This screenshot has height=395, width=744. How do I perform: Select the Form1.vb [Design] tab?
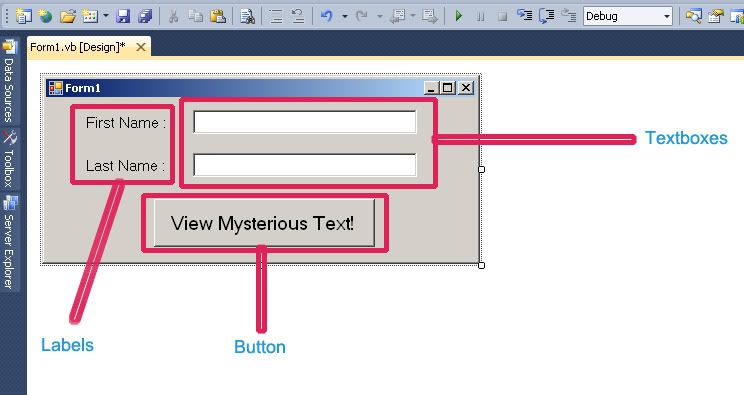click(x=78, y=47)
